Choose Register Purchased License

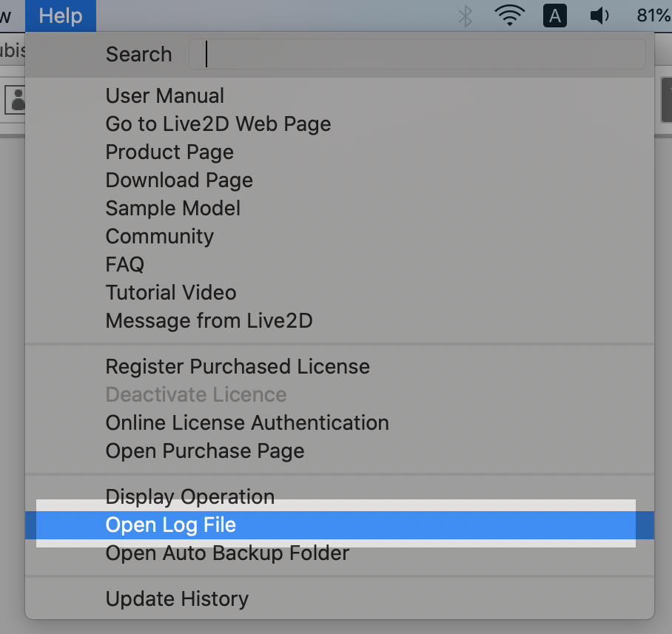tap(340, 367)
